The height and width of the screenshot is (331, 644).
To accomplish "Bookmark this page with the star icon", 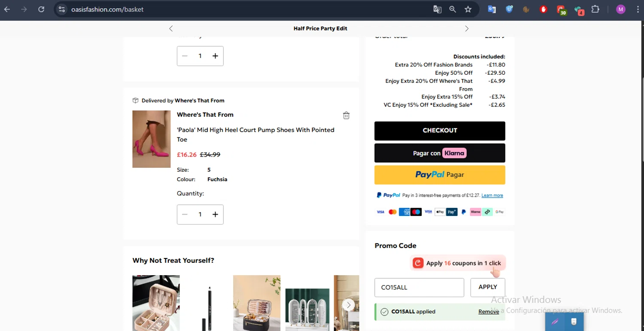I will click(468, 9).
